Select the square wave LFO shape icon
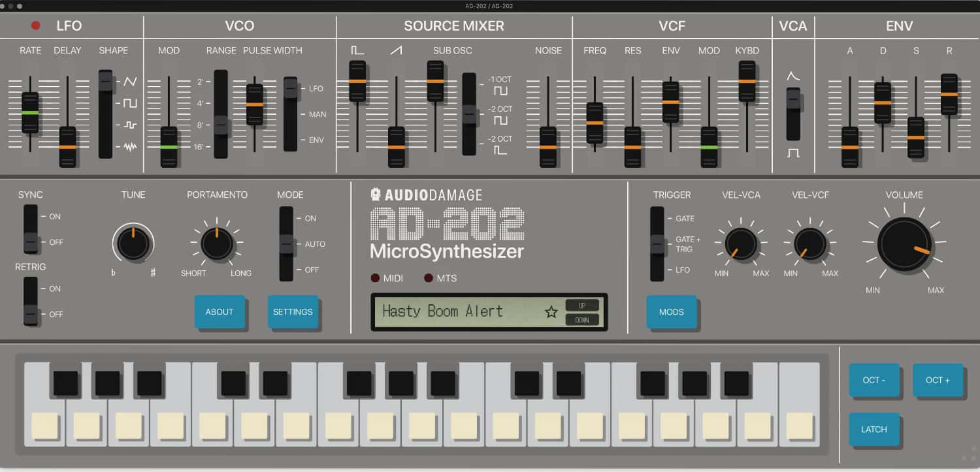The width and height of the screenshot is (980, 472). pos(130,103)
